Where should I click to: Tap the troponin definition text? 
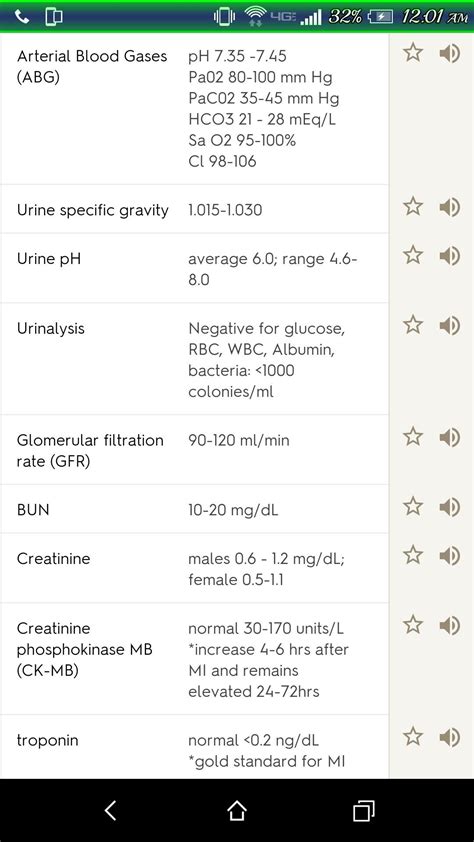(266, 751)
